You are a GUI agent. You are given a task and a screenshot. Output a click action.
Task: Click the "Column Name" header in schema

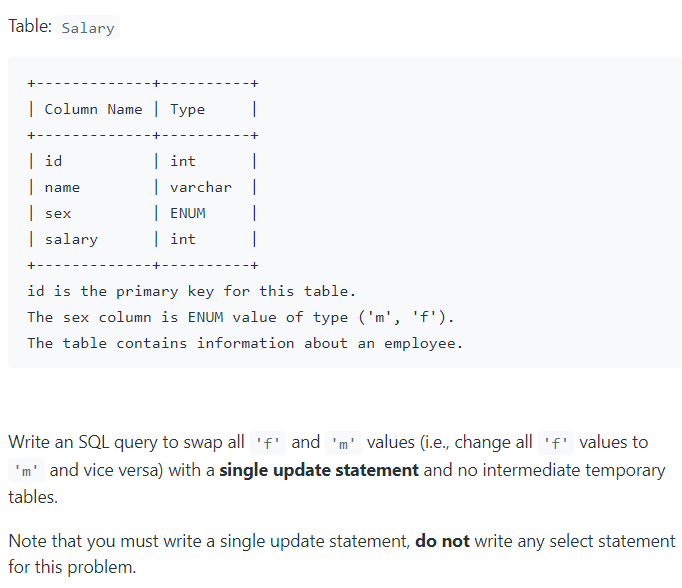coord(93,109)
